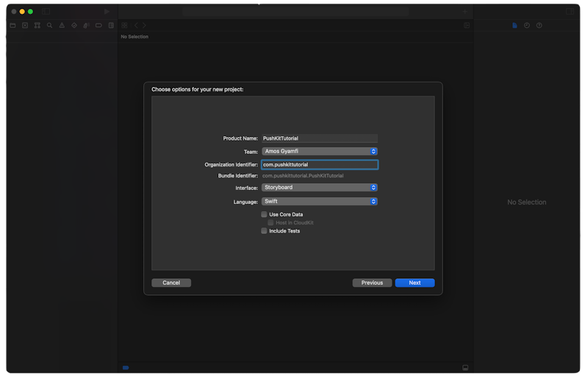Enable the Use Core Data checkbox
Image resolution: width=588 pixels, height=379 pixels.
(x=265, y=215)
